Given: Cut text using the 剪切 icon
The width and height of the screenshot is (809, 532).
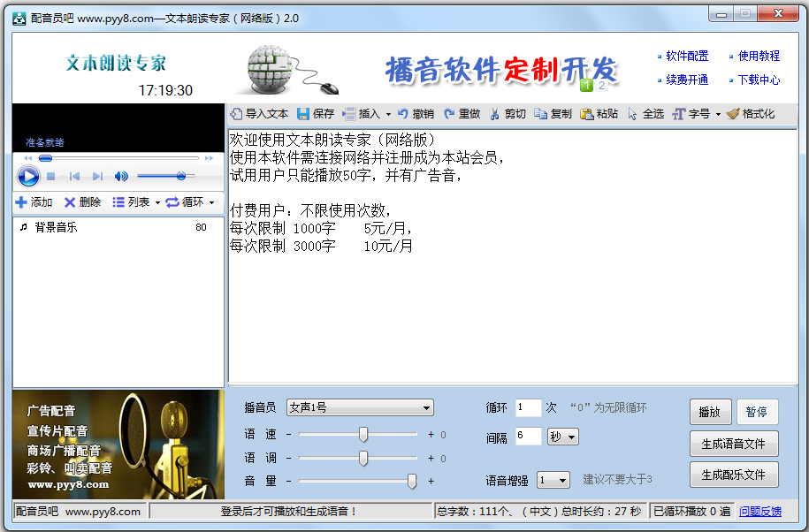Looking at the screenshot, I should (x=495, y=114).
